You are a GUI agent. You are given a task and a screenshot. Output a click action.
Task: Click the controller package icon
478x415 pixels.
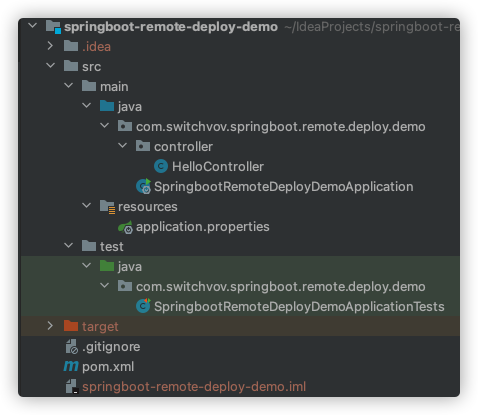coord(143,146)
